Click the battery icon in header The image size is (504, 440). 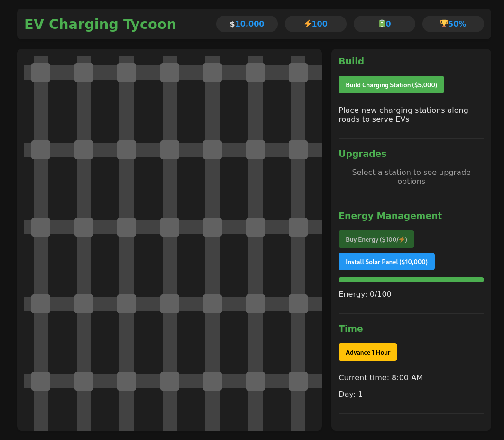click(x=382, y=24)
